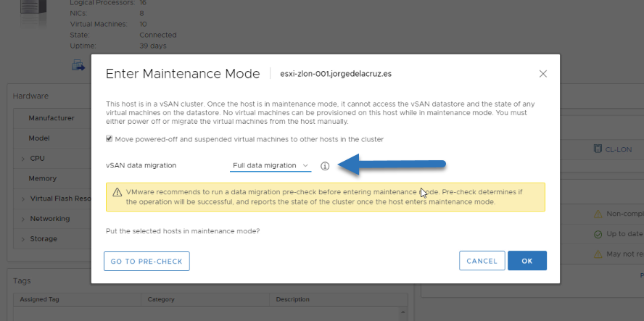Confirm maintenance mode with OK button
Image resolution: width=644 pixels, height=321 pixels.
[x=527, y=261]
